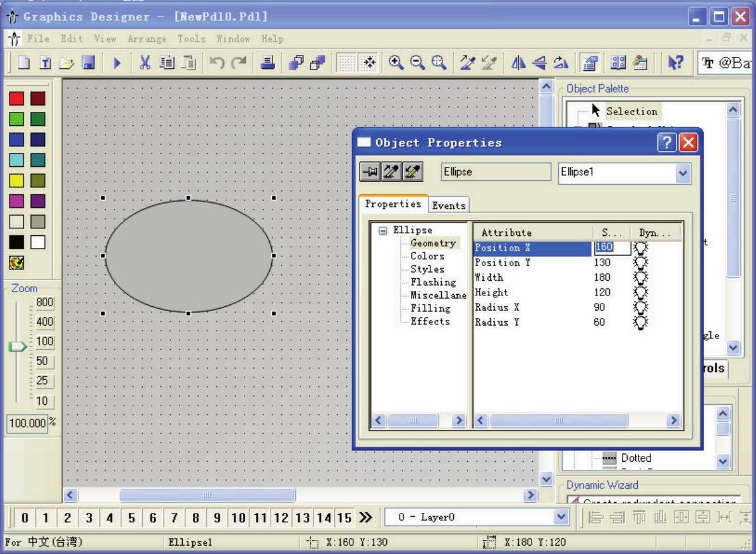Select the Filling property group

[x=430, y=309]
